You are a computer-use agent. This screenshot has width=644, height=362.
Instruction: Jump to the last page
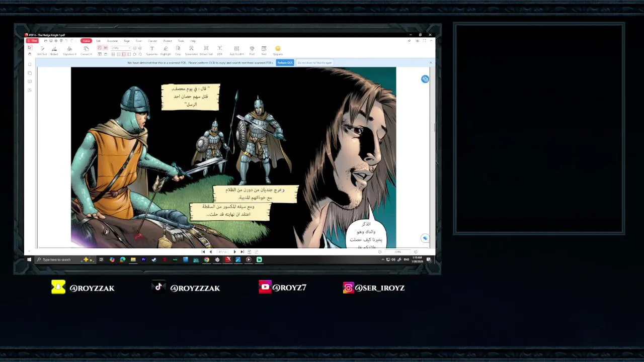click(x=242, y=252)
